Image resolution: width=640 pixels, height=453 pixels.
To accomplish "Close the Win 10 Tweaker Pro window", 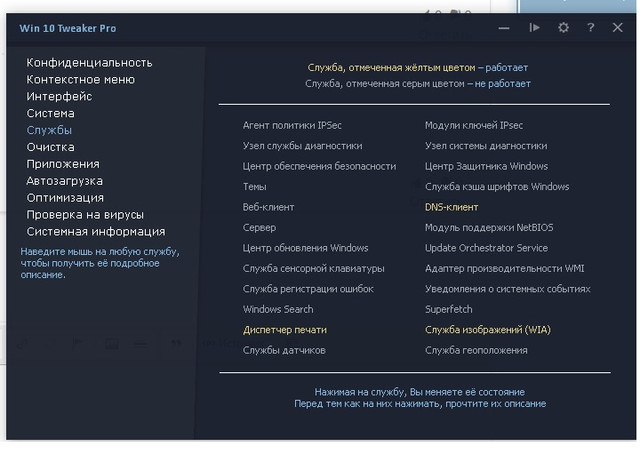I will [x=618, y=28].
